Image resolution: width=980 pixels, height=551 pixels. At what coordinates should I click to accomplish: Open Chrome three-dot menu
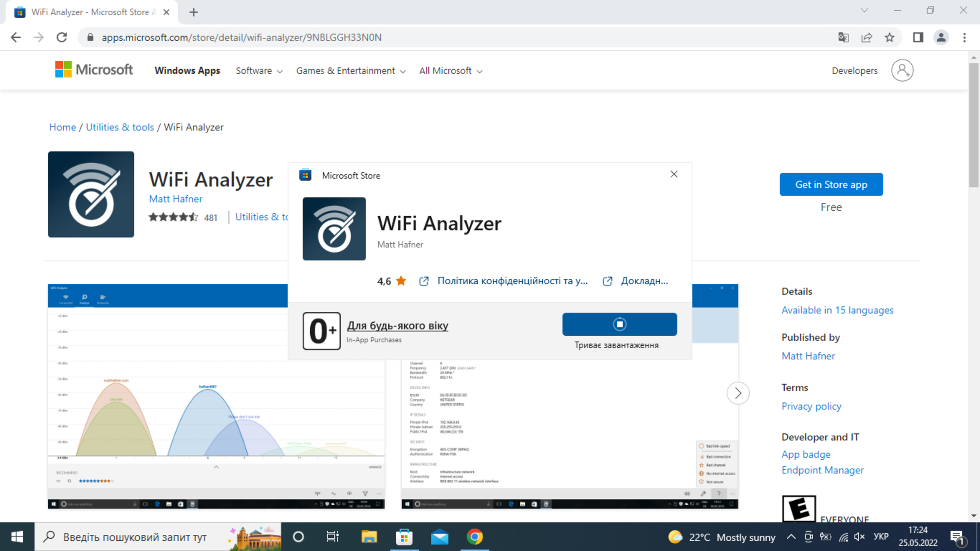click(964, 37)
